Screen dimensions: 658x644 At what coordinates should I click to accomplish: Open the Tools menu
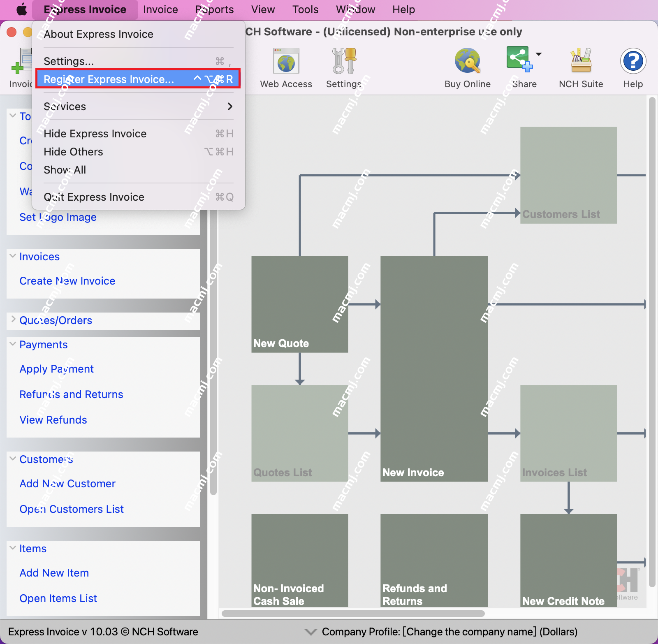click(306, 9)
